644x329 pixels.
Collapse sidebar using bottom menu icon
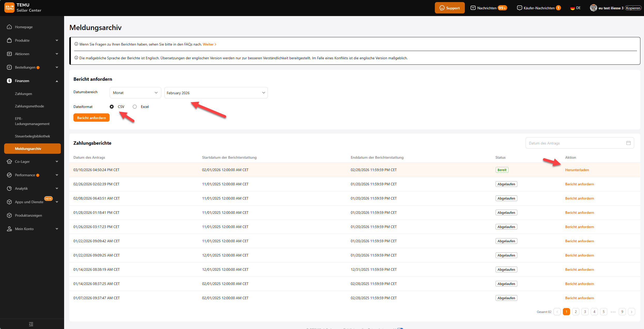coord(31,324)
